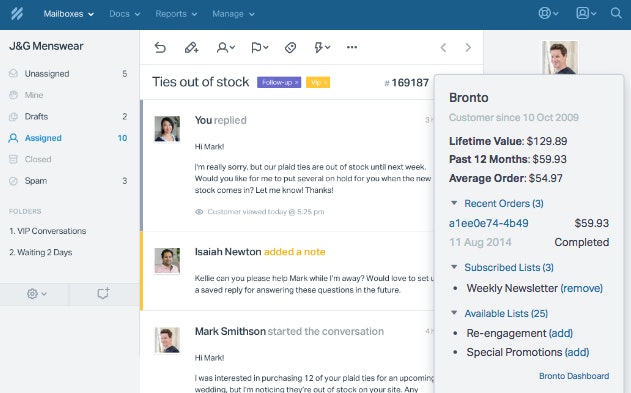This screenshot has width=631, height=393.
Task: Click order a1ee0e74-4b49 link
Action: click(489, 223)
